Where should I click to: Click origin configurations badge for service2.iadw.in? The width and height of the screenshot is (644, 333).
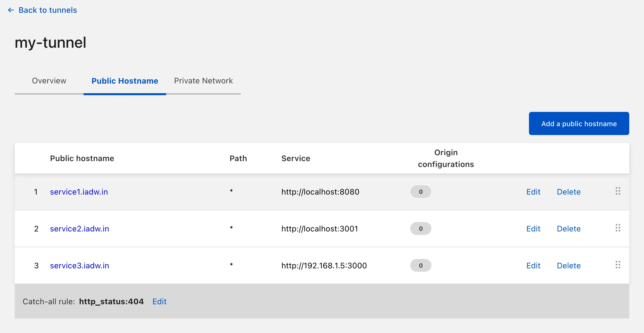tap(421, 228)
